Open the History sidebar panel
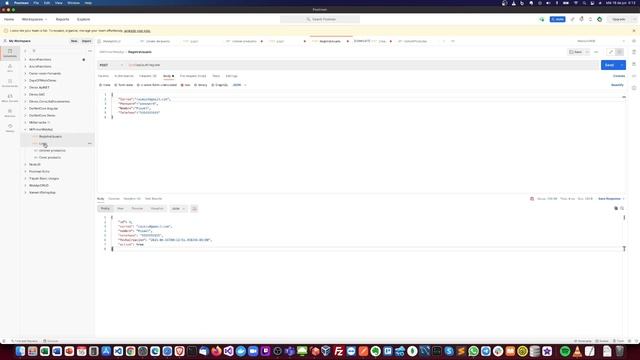Image resolution: width=640 pixels, height=360 pixels. [x=10, y=128]
